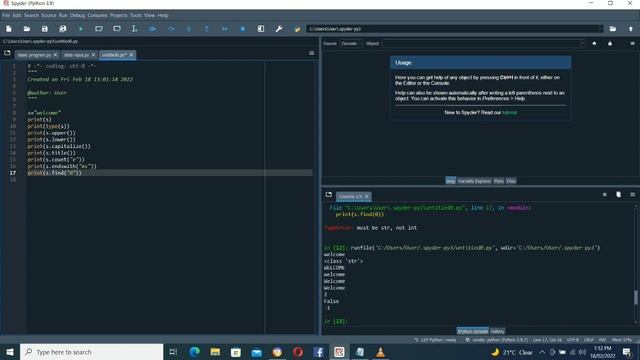
Task: Run file with green play button
Action: point(81,29)
